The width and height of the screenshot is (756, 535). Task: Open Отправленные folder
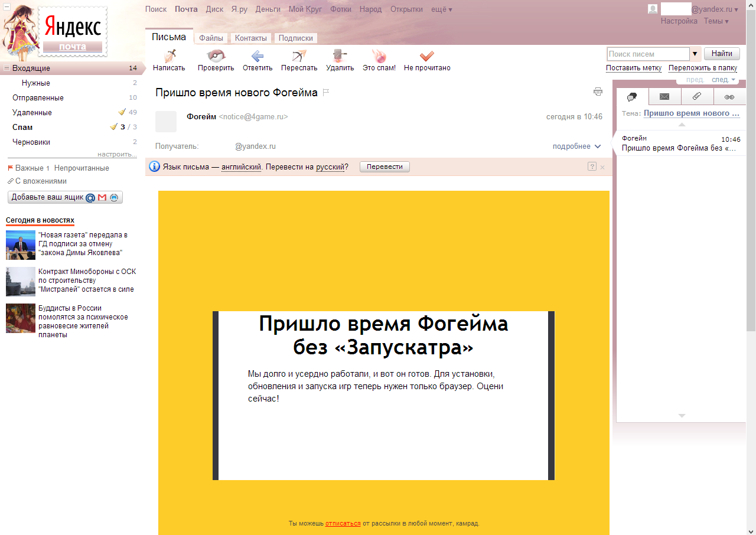(38, 97)
